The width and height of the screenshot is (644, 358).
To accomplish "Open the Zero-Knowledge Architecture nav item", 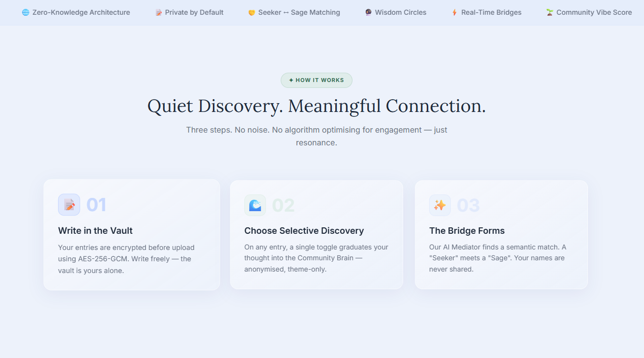I will [76, 12].
